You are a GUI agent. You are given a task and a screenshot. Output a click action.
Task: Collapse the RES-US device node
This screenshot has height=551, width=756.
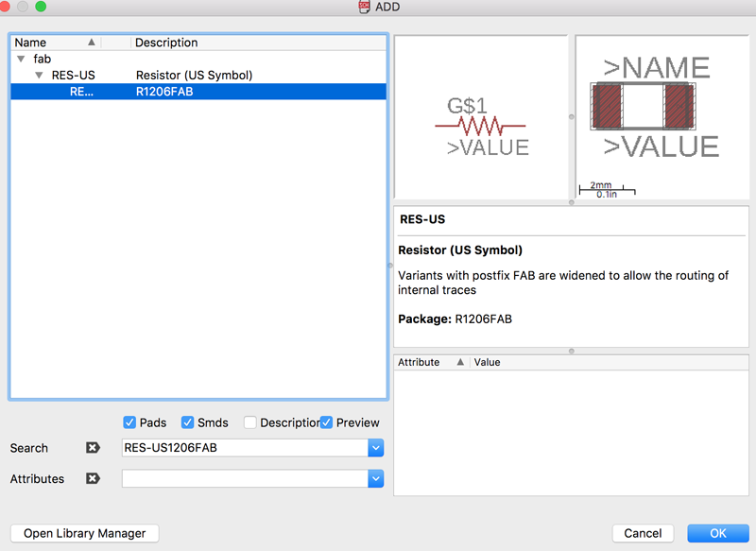39,76
